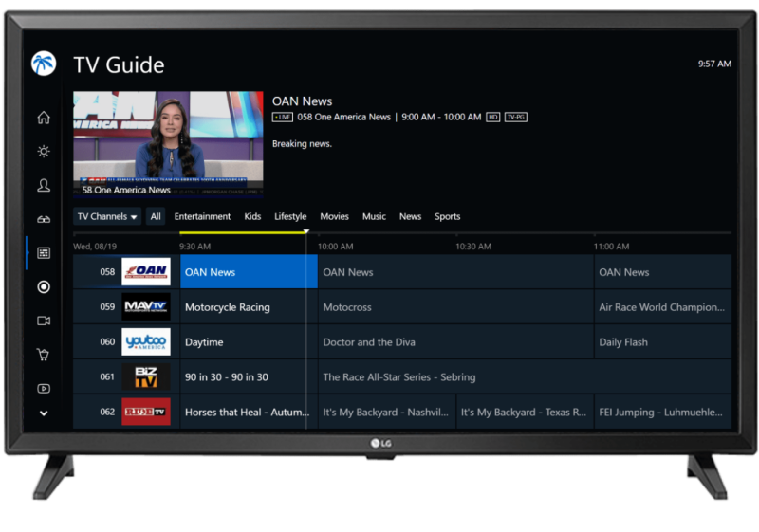Select highlighted OAN News 9:30 AM program
759x532 pixels.
point(249,272)
